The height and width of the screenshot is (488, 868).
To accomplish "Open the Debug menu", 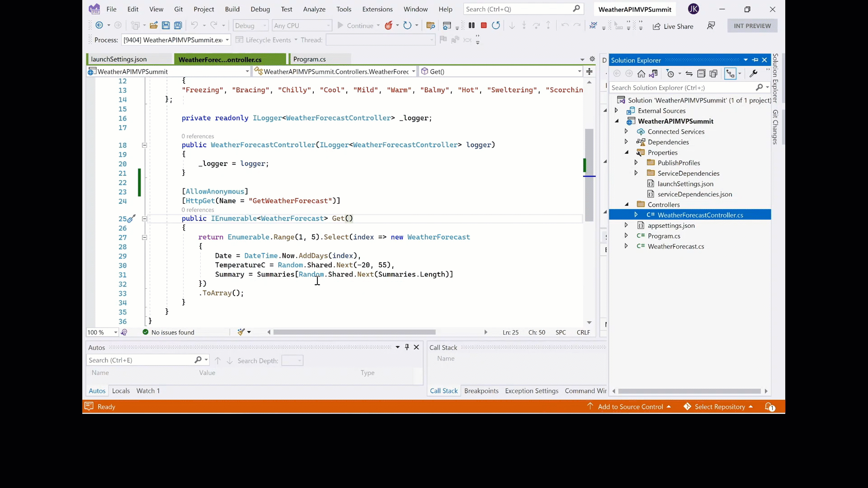I will pyautogui.click(x=260, y=9).
